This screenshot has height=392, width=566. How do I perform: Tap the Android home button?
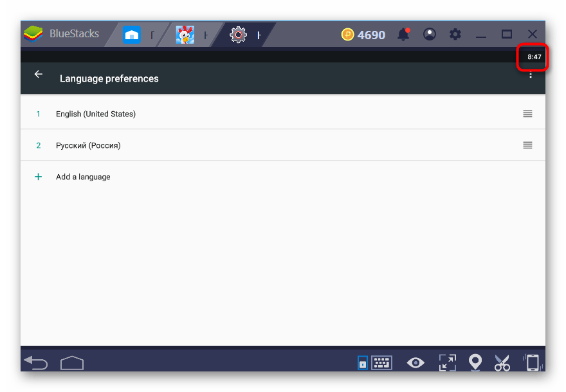pos(72,363)
